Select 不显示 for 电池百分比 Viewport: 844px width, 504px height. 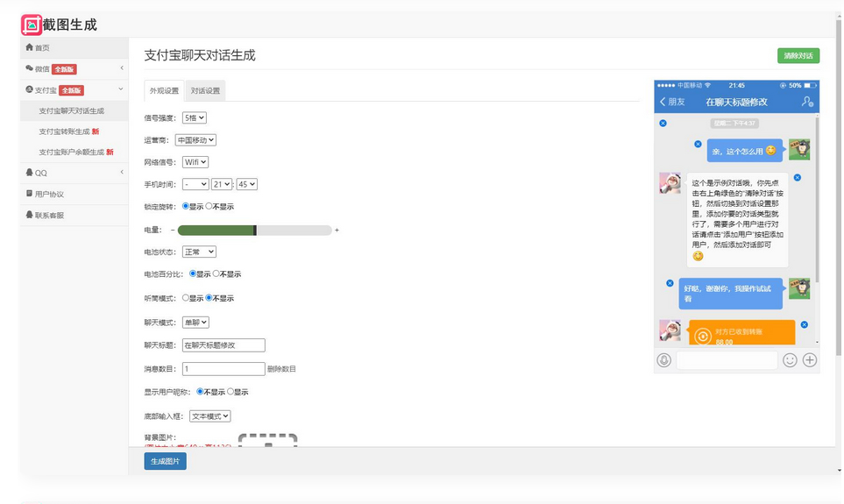tap(216, 273)
